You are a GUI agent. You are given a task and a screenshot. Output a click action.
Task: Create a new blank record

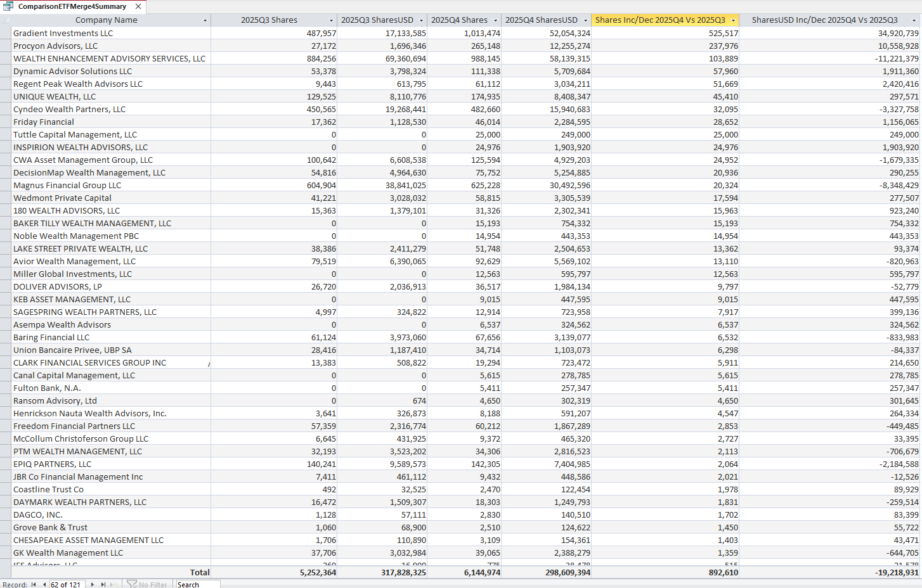(x=113, y=584)
